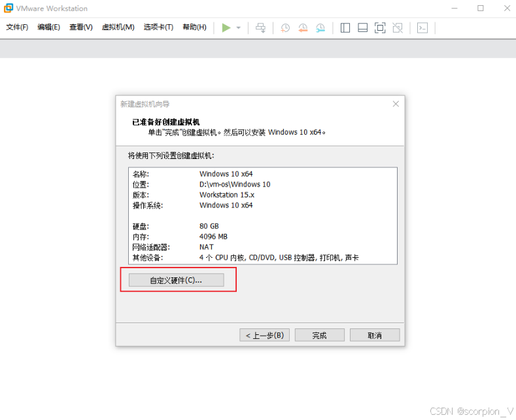Open the 查看(V) menu
Image resolution: width=516 pixels, height=420 pixels.
[x=81, y=27]
